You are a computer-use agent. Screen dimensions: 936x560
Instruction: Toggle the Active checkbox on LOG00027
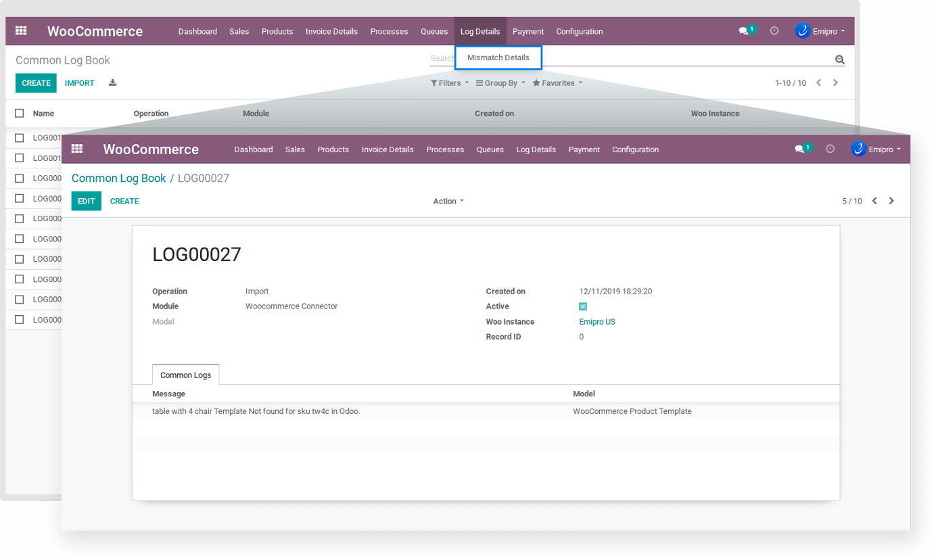tap(583, 306)
